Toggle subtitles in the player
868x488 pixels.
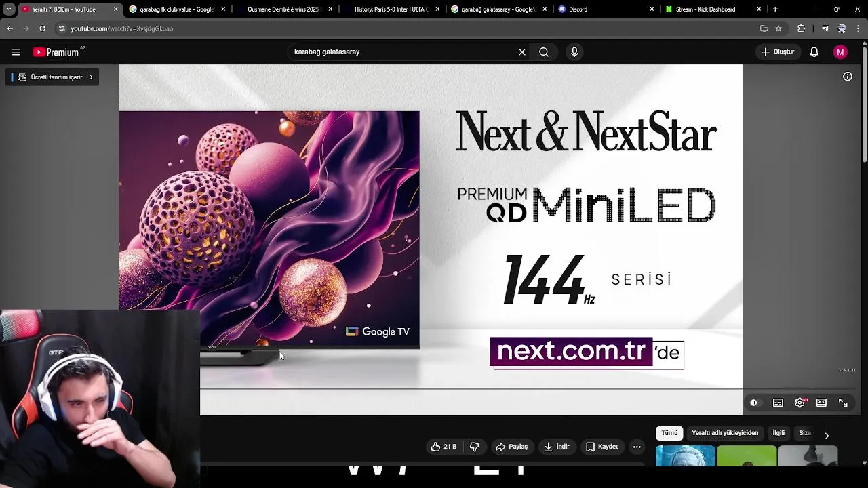[778, 403]
